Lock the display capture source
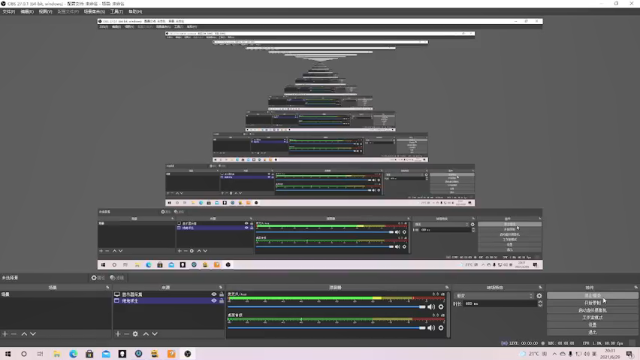This screenshot has width=640, height=360. click(x=222, y=294)
